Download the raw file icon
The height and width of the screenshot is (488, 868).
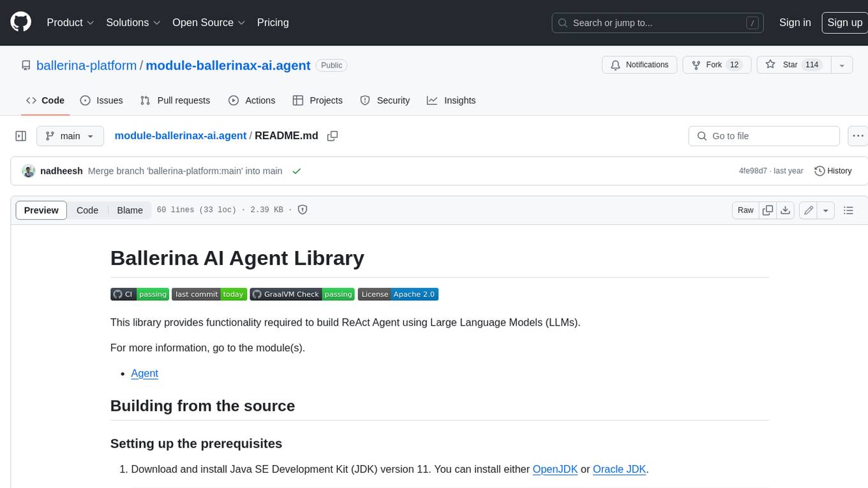[x=786, y=210]
